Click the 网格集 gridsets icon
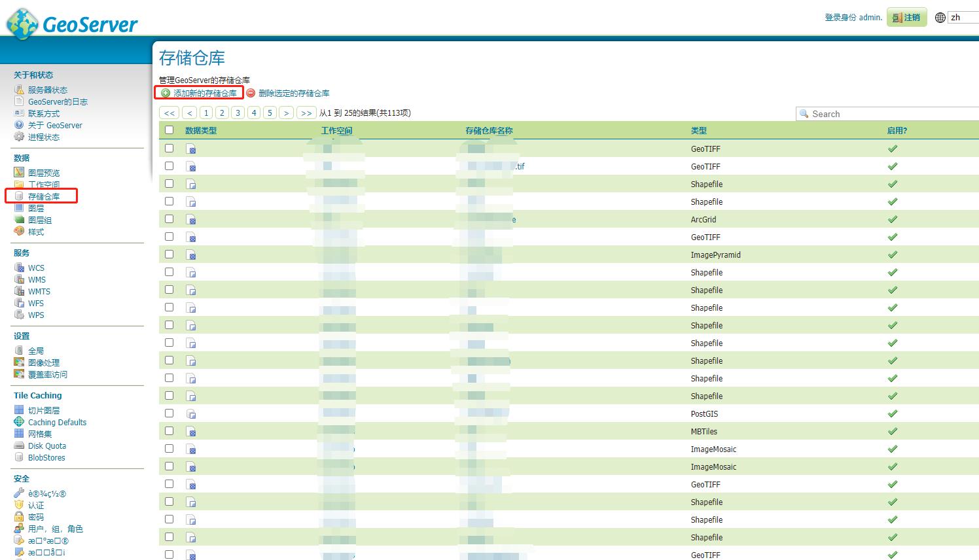The image size is (979, 560). coord(19,434)
